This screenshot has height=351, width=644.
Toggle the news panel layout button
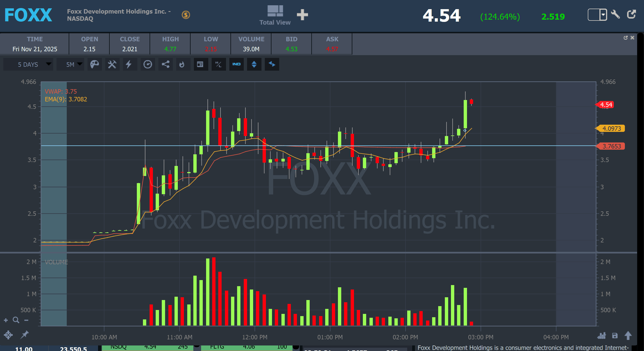(200, 64)
